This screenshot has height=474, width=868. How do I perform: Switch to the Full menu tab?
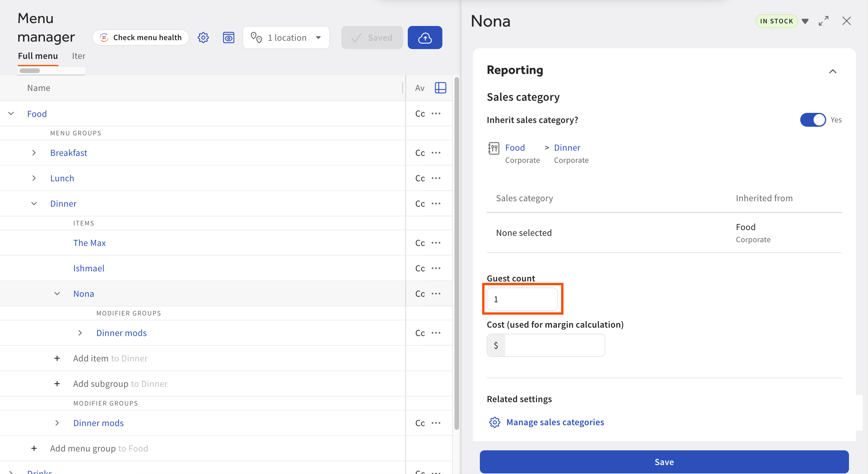pos(38,56)
